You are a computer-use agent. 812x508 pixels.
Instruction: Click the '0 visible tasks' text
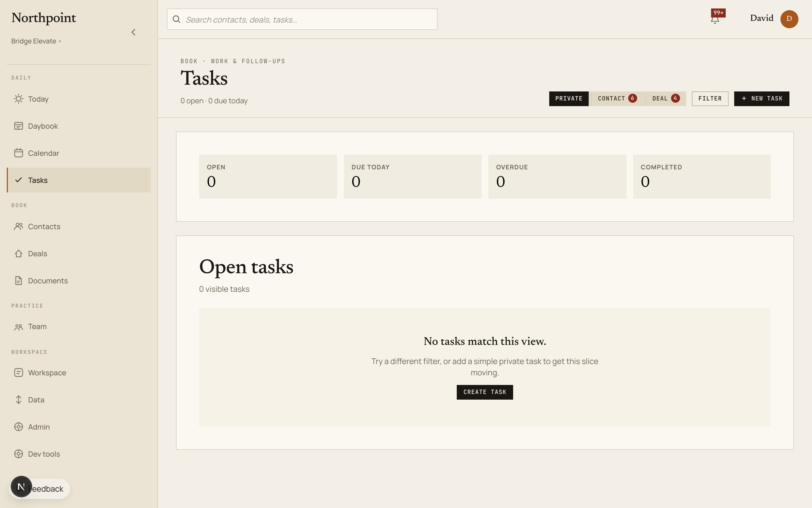click(x=224, y=289)
